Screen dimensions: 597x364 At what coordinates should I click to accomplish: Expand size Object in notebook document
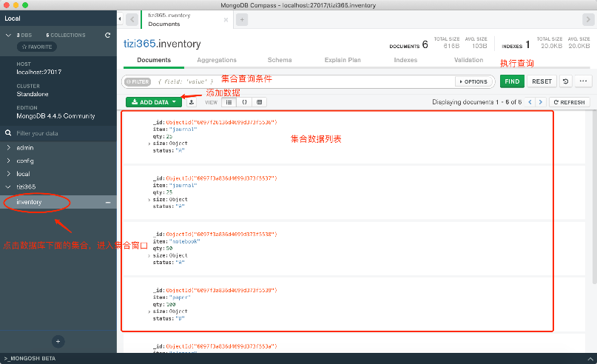149,255
